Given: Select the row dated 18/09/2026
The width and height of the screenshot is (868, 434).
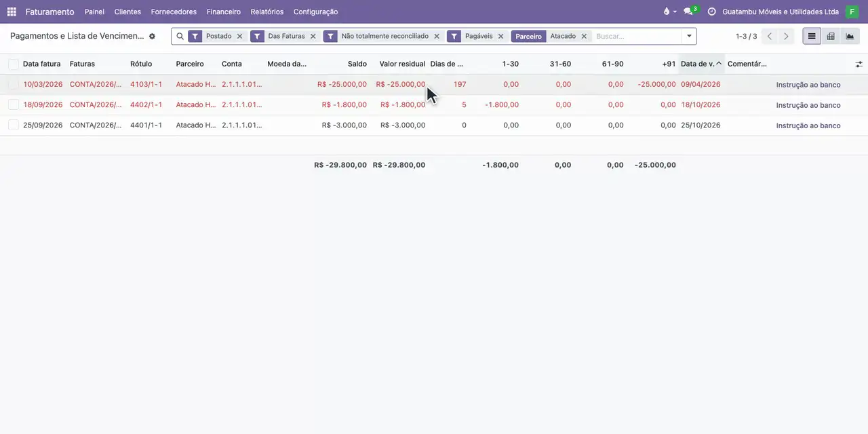Looking at the screenshot, I should [14, 105].
